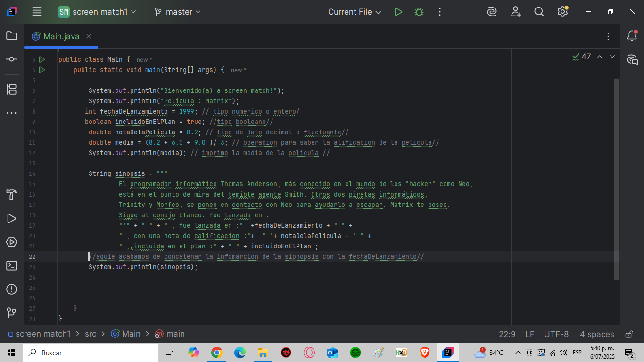Open Windows Start menu
This screenshot has height=362, width=644.
(x=11, y=353)
